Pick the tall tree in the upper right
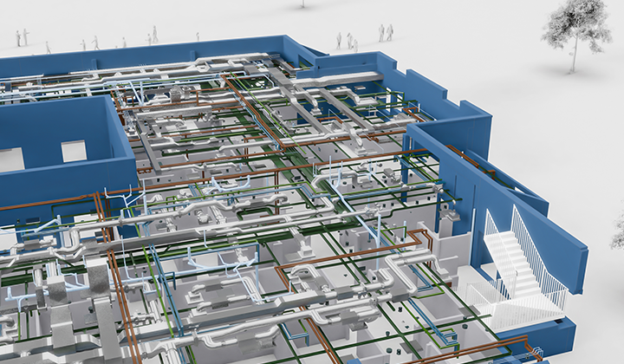This screenshot has height=364, width=624. point(576,36)
